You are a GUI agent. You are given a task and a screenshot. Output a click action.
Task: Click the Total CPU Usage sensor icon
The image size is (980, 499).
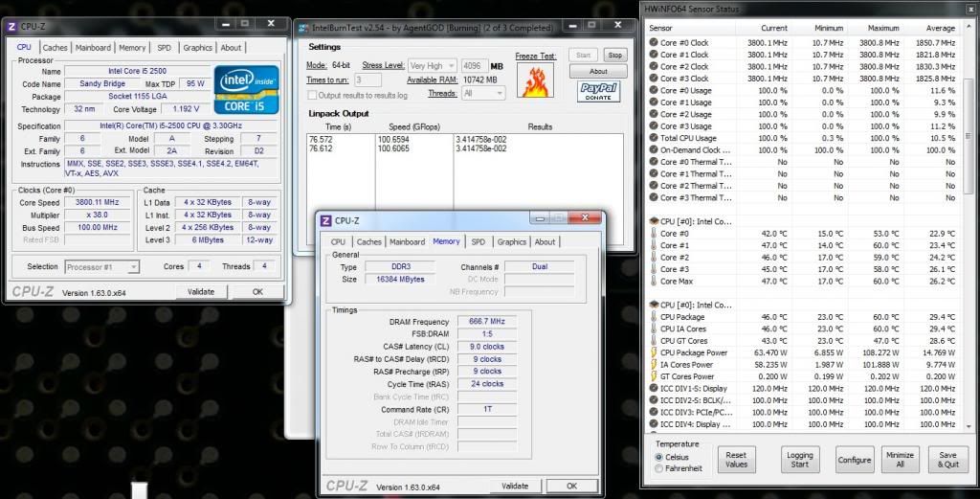click(653, 138)
